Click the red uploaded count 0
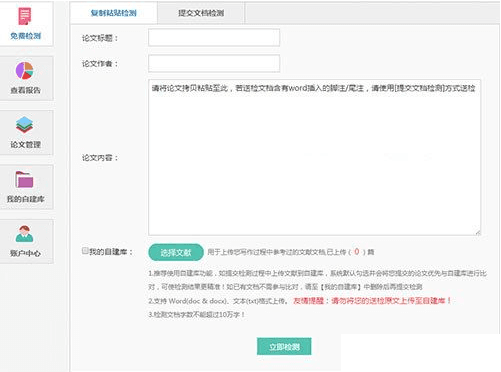Screen dimensions: 501x372 (x=357, y=252)
